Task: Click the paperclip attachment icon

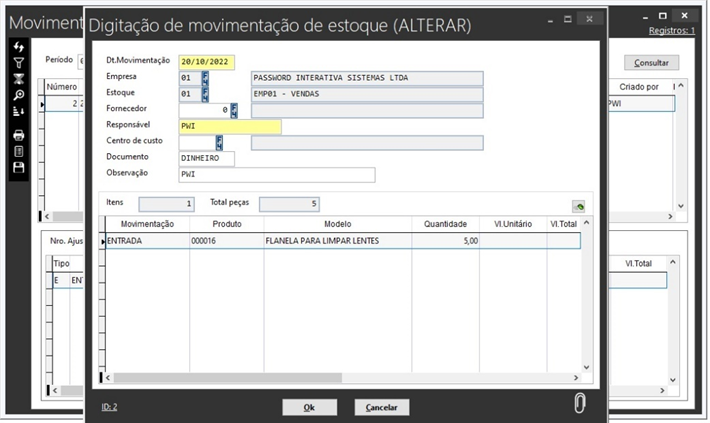Action: click(579, 403)
